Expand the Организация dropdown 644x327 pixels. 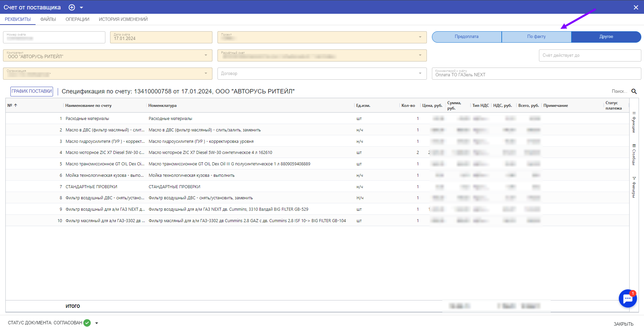[206, 73]
